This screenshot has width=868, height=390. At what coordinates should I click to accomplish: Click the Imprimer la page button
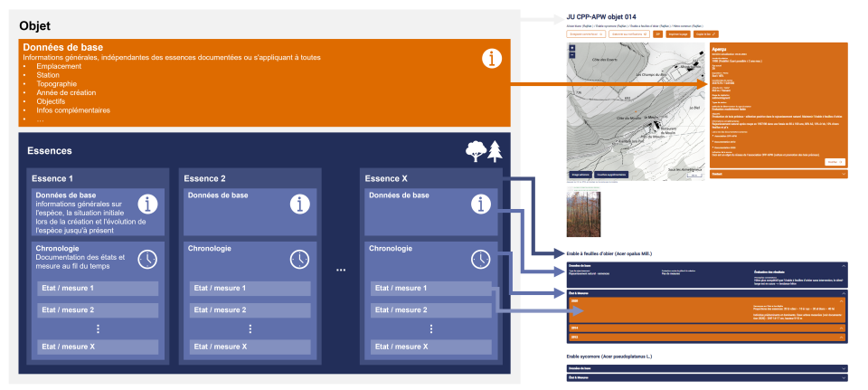pos(678,33)
